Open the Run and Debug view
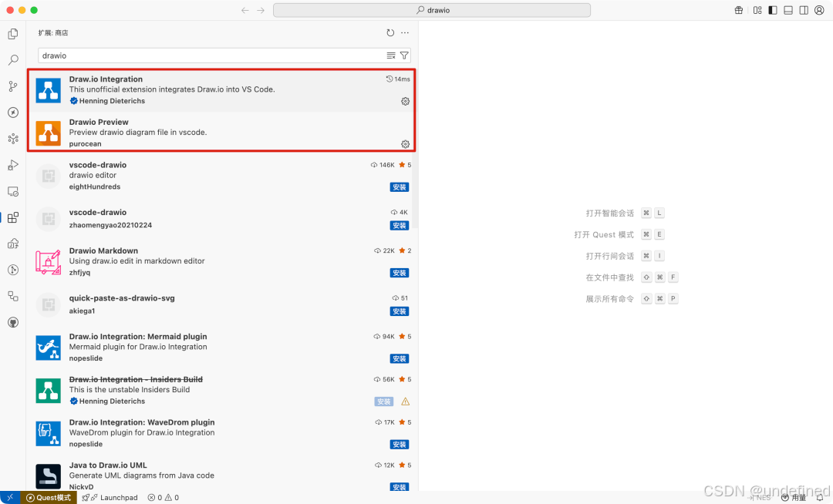This screenshot has height=504, width=833. [x=13, y=165]
